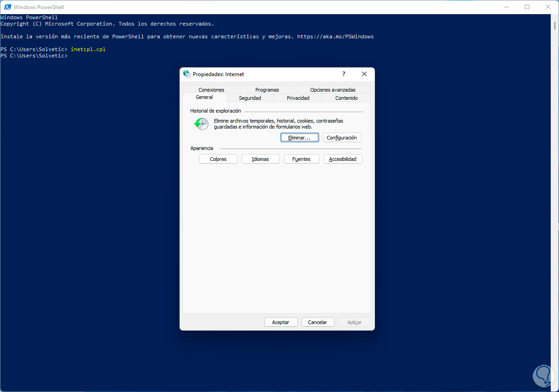Click Cancelar in Internet properties dialog
Screen dimensions: 559x392
[318, 322]
